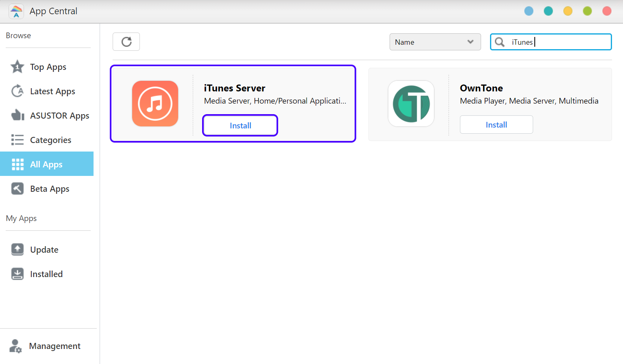Install the OwnTone app
Screen dimensions: 623x364
(x=496, y=125)
